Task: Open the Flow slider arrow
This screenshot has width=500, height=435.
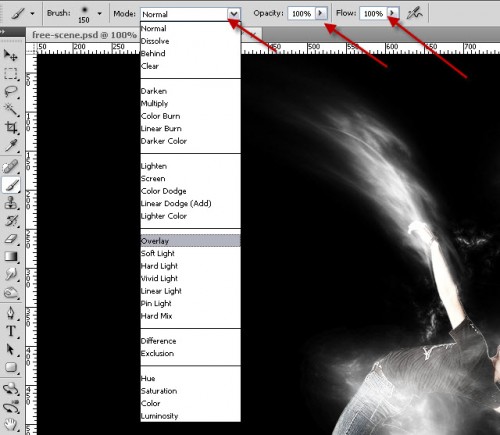Action: click(393, 13)
